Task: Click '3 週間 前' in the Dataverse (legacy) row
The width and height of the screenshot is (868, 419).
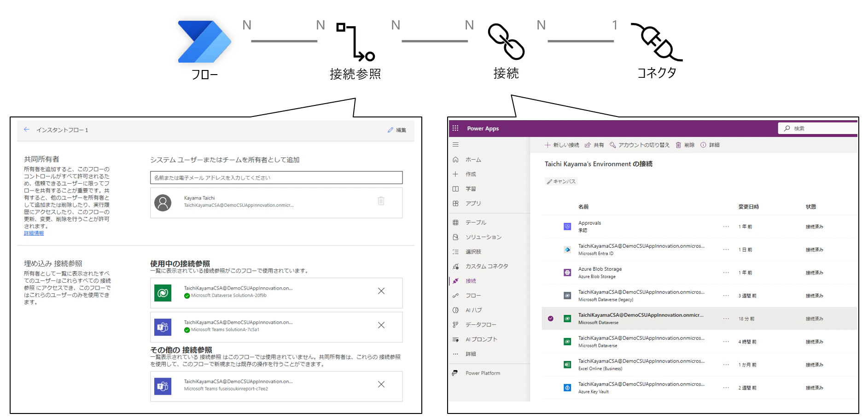Action: (x=747, y=296)
